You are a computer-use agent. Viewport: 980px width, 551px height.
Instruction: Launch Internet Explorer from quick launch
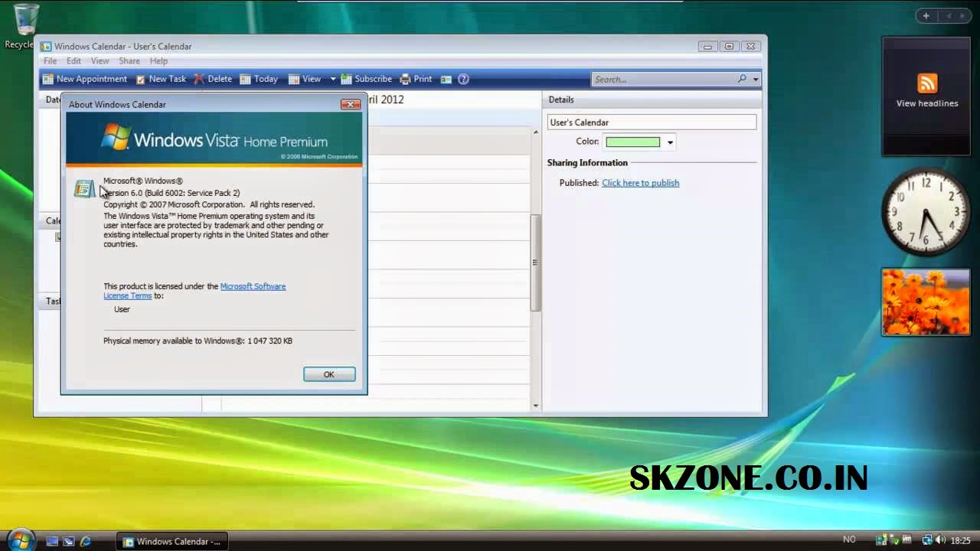pyautogui.click(x=86, y=541)
